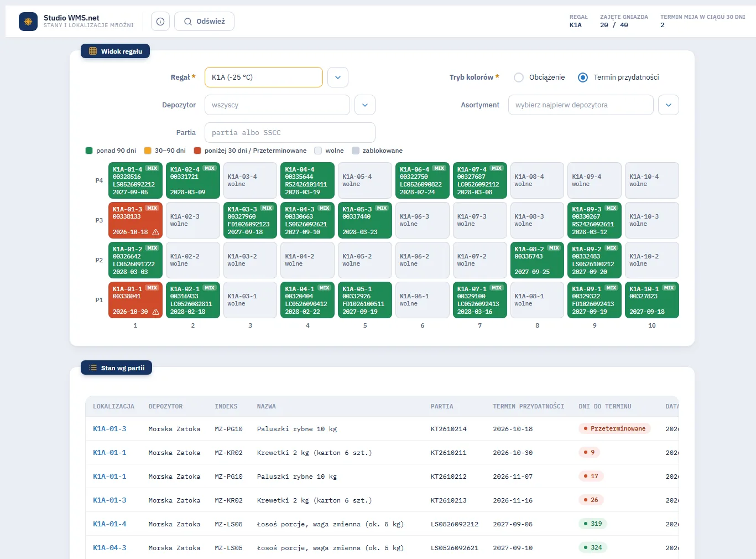Click the DNI DO TERMINU column header
756x559 pixels.
point(605,407)
